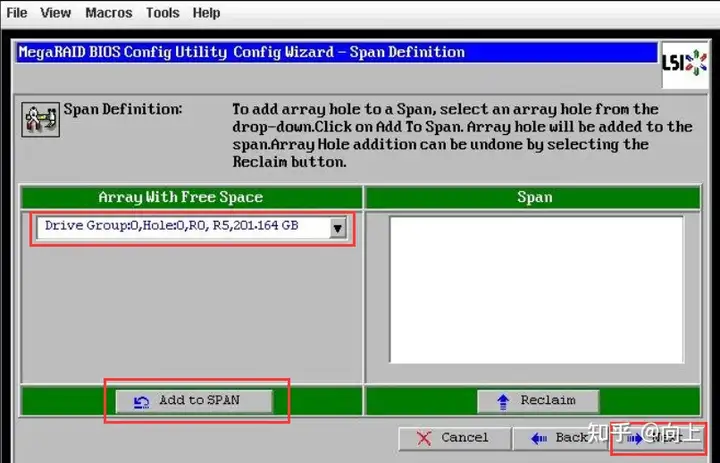Click the Reclaim button

point(538,401)
